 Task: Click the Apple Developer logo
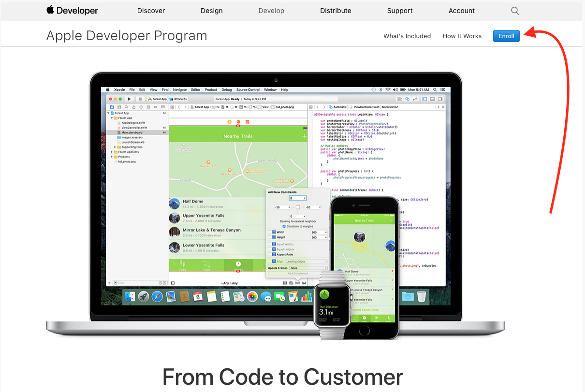[x=73, y=11]
